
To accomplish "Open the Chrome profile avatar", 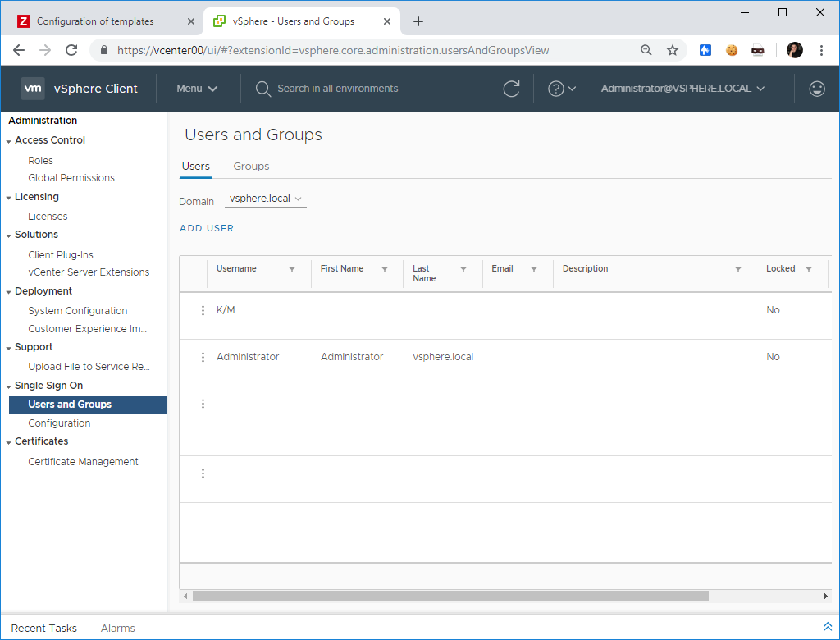I will click(x=794, y=50).
